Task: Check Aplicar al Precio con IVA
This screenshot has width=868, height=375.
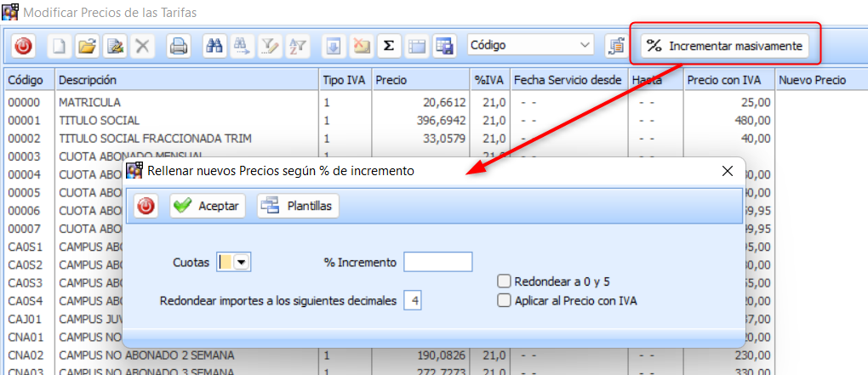Action: (x=505, y=300)
